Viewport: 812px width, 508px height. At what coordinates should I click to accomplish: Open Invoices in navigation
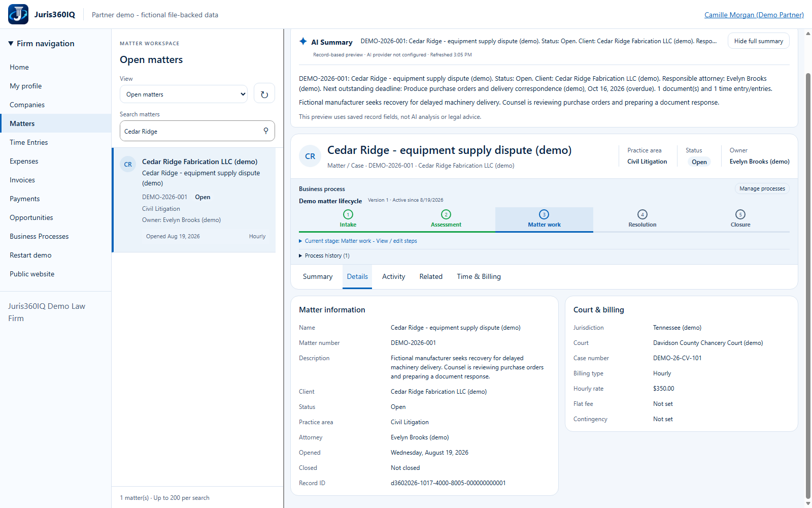point(56,180)
